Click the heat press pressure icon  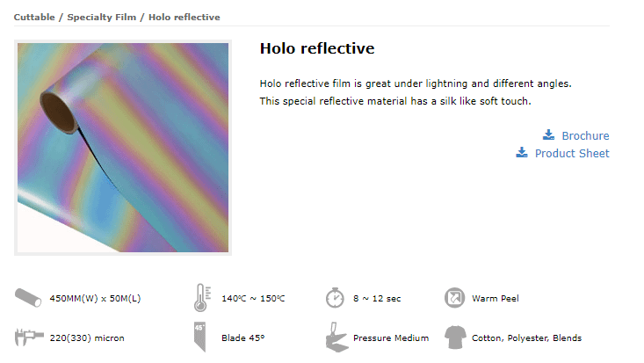[x=336, y=338]
